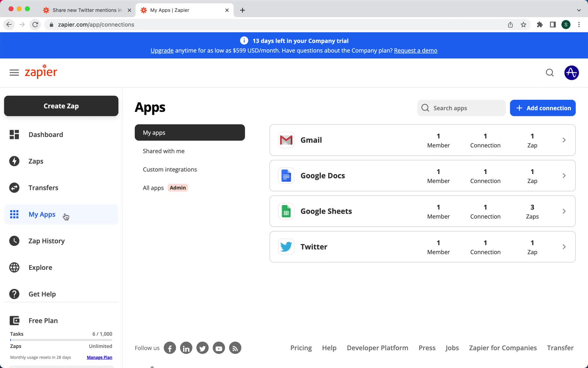Select the My Apps icon
Viewport: 588px width, 368px height.
[x=14, y=214]
